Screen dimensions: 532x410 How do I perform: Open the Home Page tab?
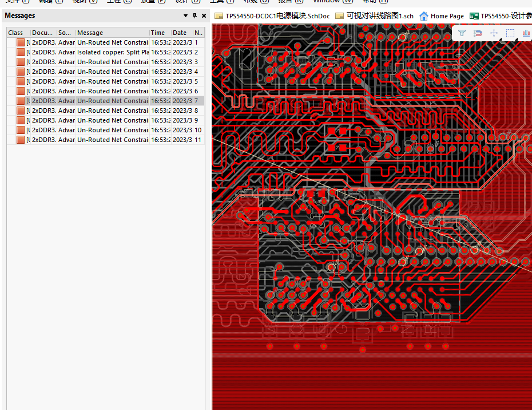click(x=442, y=16)
